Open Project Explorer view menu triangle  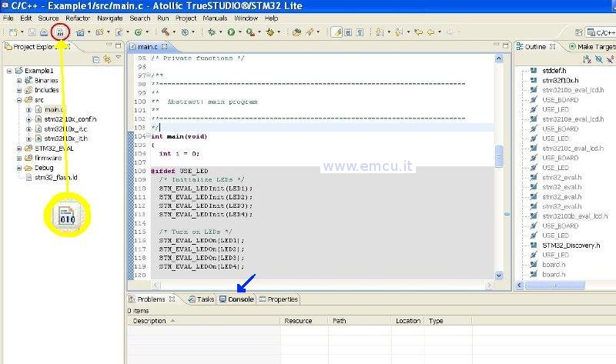tap(119, 58)
